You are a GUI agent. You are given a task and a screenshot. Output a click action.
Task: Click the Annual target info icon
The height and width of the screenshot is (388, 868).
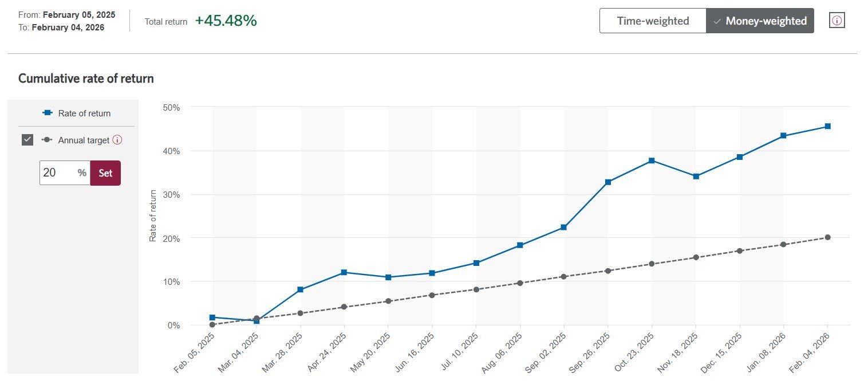pyautogui.click(x=117, y=140)
